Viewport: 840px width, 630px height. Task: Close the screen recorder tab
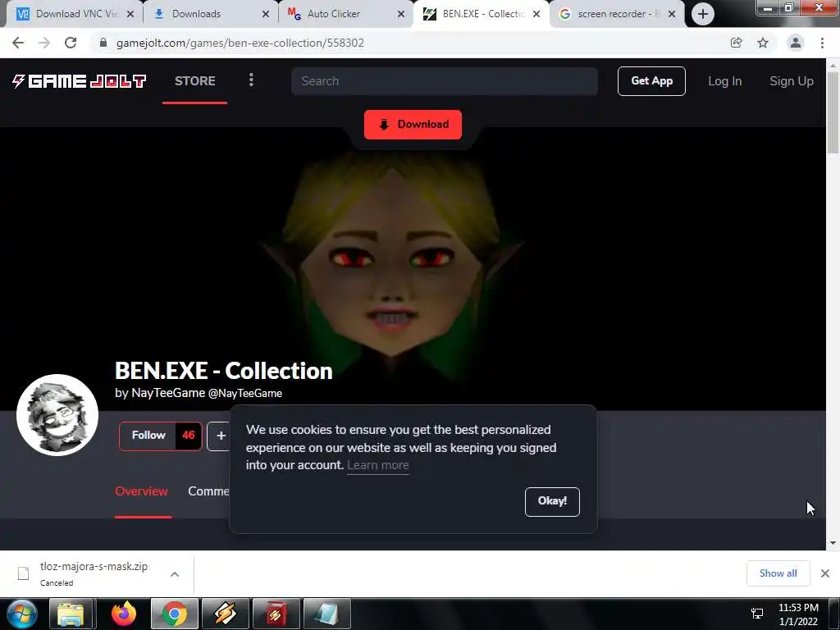(672, 15)
